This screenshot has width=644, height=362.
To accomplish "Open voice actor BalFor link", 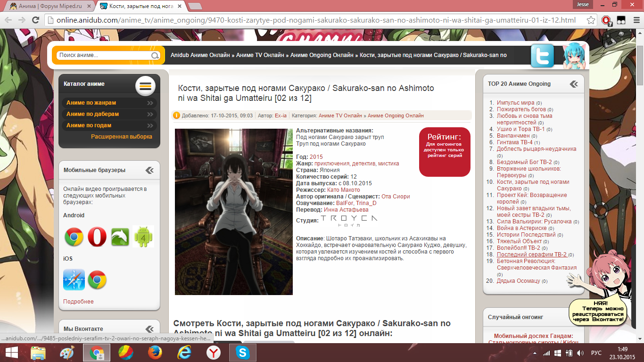I will click(x=345, y=203).
